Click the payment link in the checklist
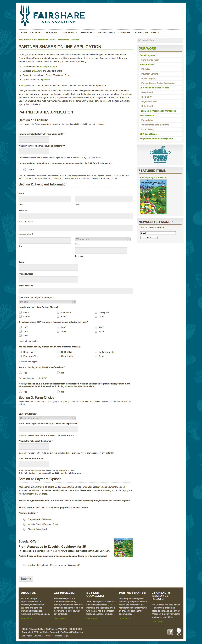 (x=46, y=80)
